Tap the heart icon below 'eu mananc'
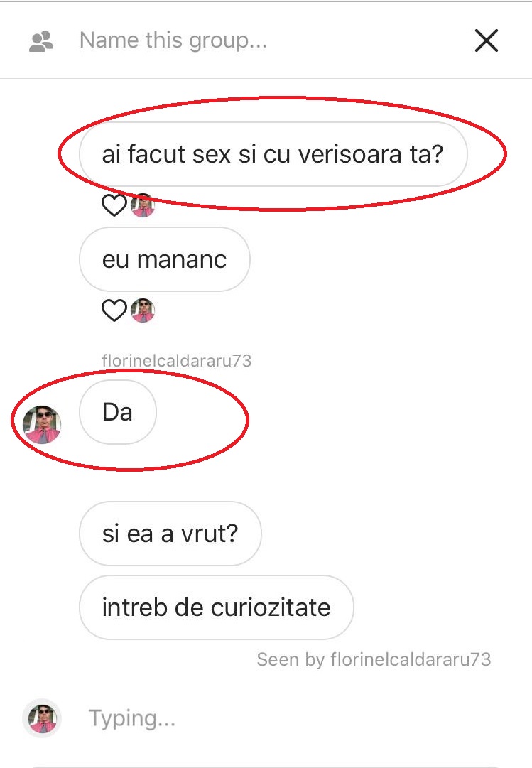This screenshot has height=768, width=532. pyautogui.click(x=114, y=310)
